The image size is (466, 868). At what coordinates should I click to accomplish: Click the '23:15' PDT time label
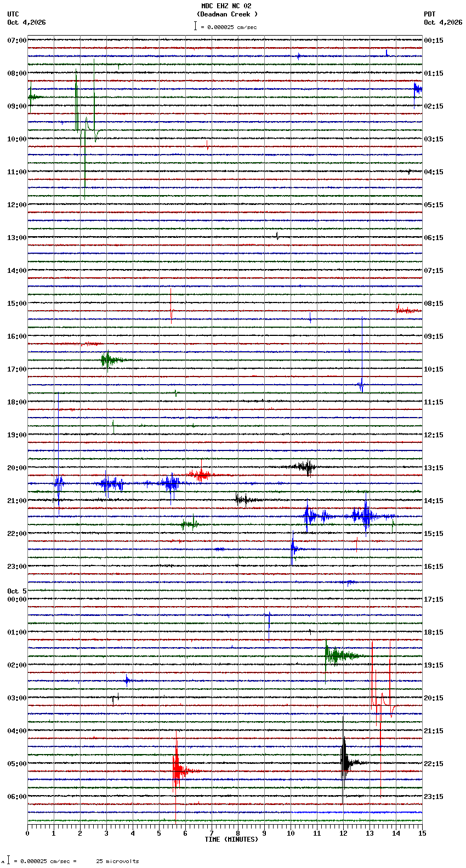coord(434,797)
